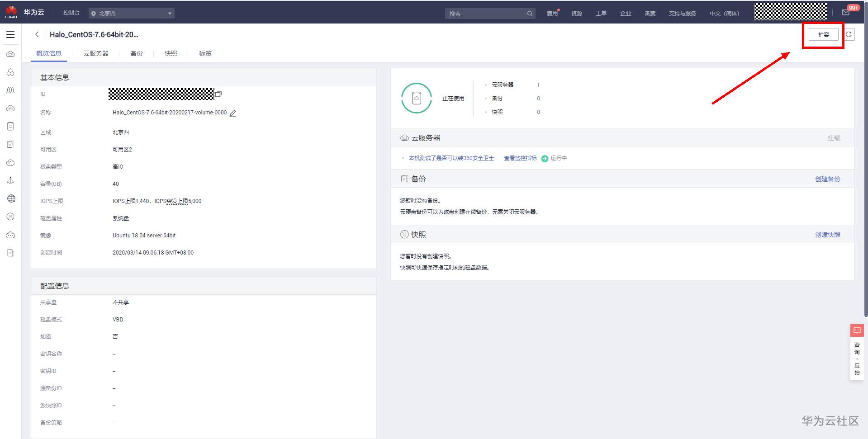Open the disk backup sidebar icon

point(10,145)
